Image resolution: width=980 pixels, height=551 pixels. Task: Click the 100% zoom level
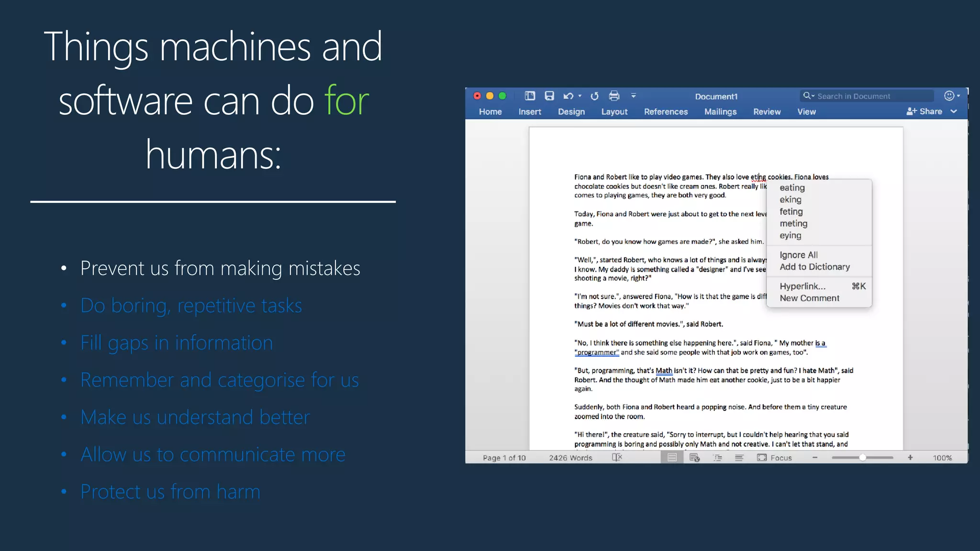click(x=942, y=458)
